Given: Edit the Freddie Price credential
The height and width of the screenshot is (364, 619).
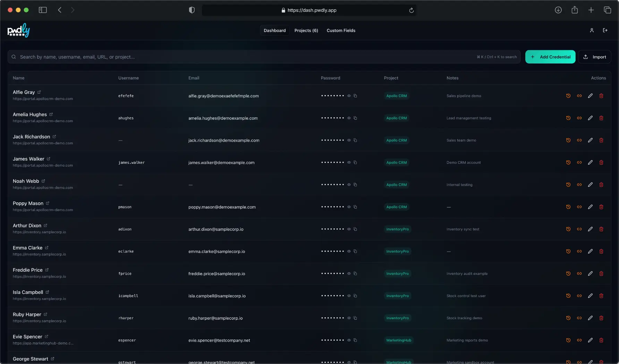Looking at the screenshot, I should [590, 273].
